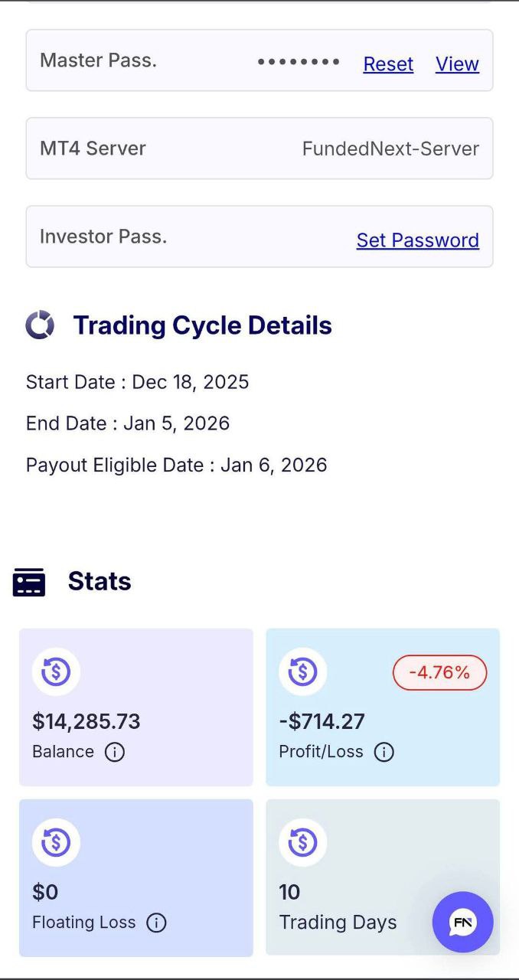Click the masked Master Pass dots

pos(299,62)
